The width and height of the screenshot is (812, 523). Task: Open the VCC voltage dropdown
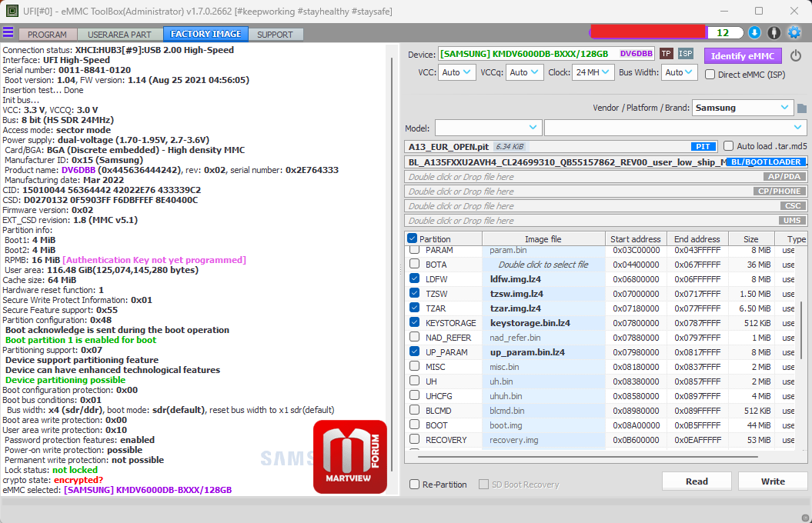click(x=456, y=72)
